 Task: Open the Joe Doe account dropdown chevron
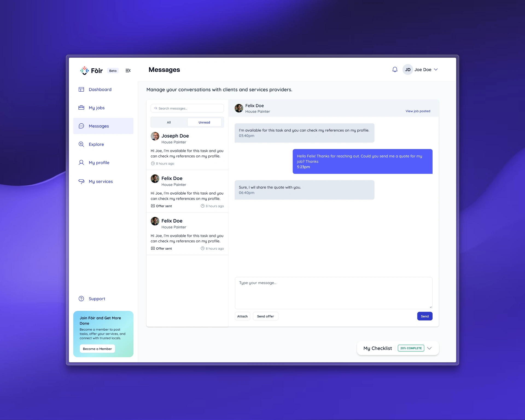tap(436, 70)
